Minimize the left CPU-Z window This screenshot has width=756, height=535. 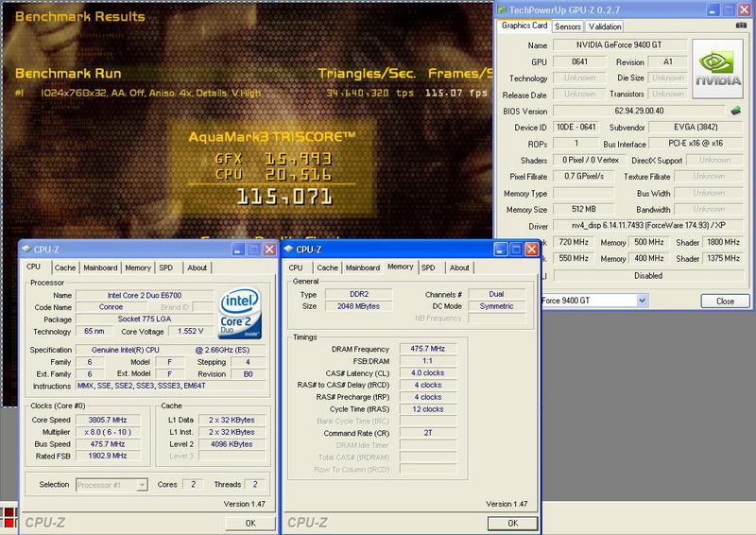click(238, 249)
